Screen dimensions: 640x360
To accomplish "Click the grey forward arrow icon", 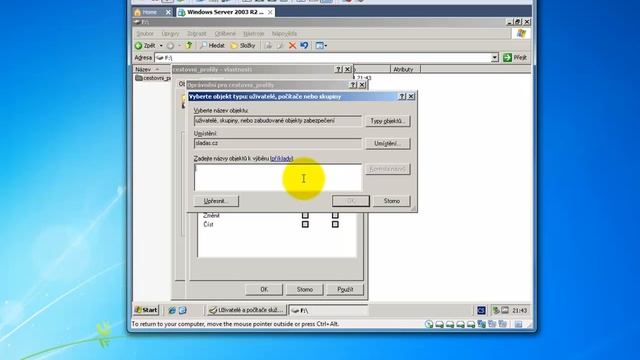I will (x=170, y=46).
